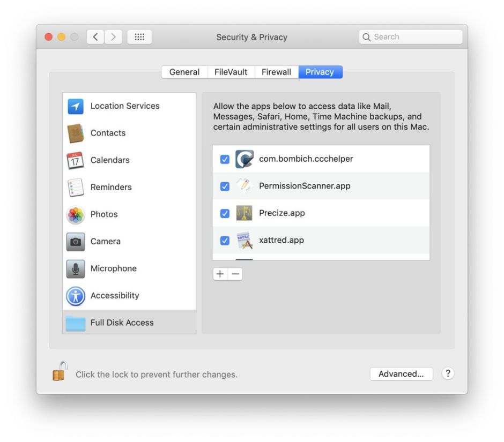Viewport: 504px width, 442px height.
Task: Click the Search field
Action: [410, 36]
